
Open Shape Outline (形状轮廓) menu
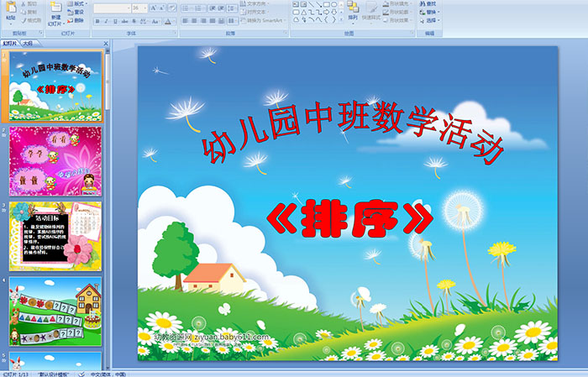pyautogui.click(x=397, y=12)
